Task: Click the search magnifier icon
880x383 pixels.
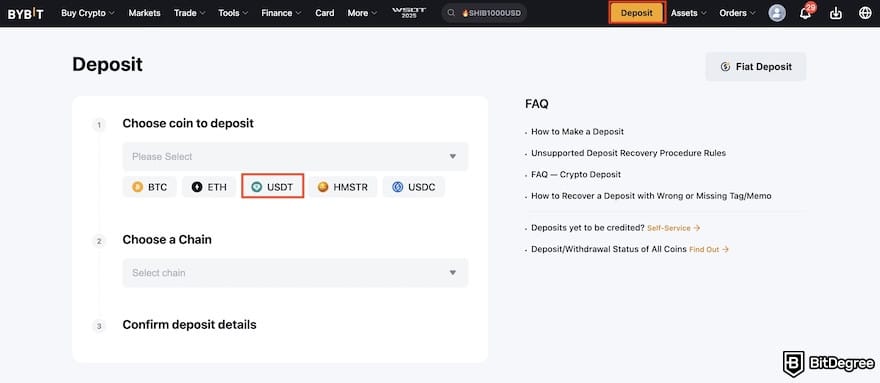Action: click(451, 13)
